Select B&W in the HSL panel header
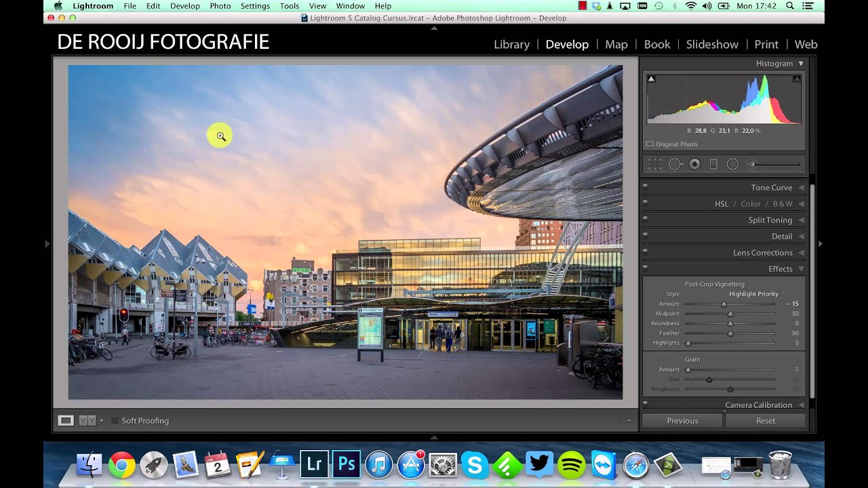This screenshot has height=488, width=868. (783, 204)
